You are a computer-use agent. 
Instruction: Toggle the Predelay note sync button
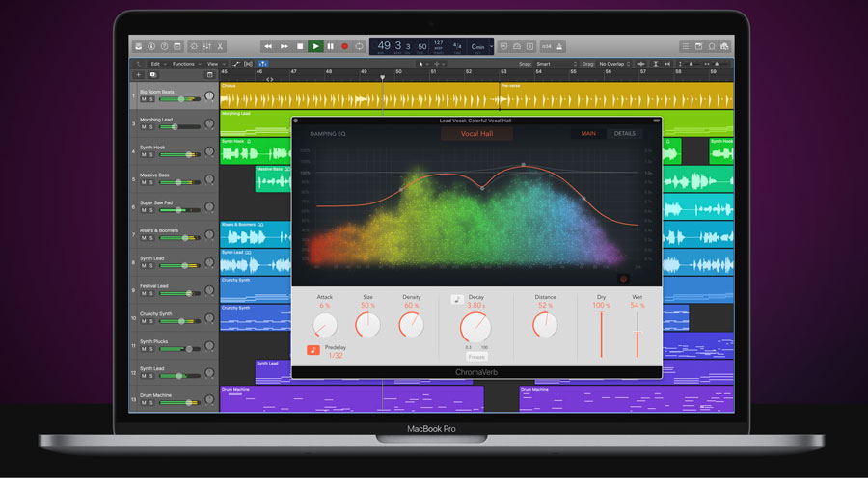(x=313, y=350)
